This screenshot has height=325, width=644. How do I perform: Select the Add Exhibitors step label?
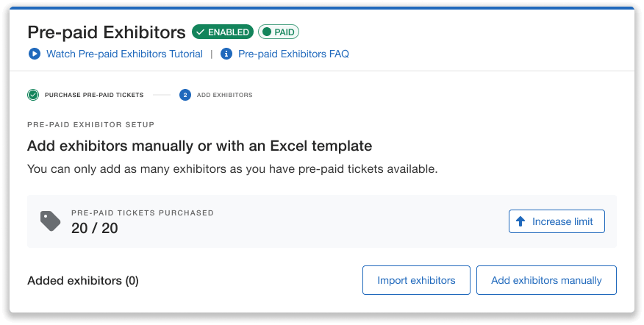pos(225,95)
